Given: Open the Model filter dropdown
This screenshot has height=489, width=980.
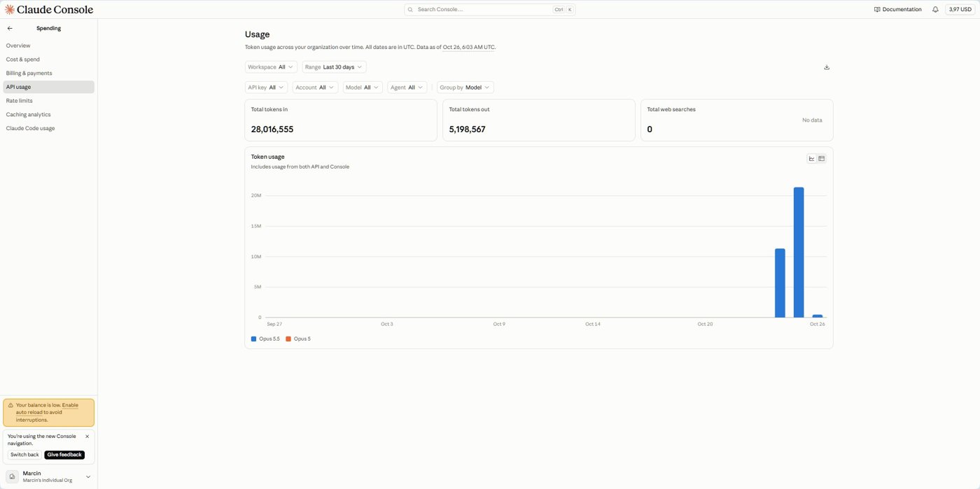Looking at the screenshot, I should [x=363, y=87].
